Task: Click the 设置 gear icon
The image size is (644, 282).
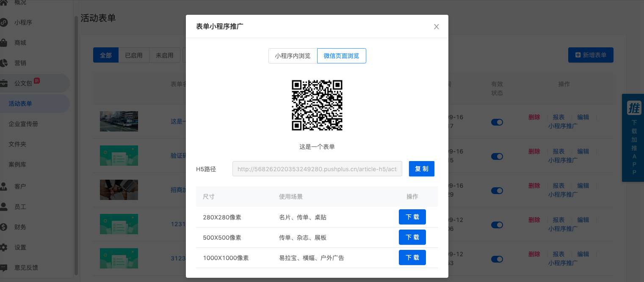Action: (3, 247)
